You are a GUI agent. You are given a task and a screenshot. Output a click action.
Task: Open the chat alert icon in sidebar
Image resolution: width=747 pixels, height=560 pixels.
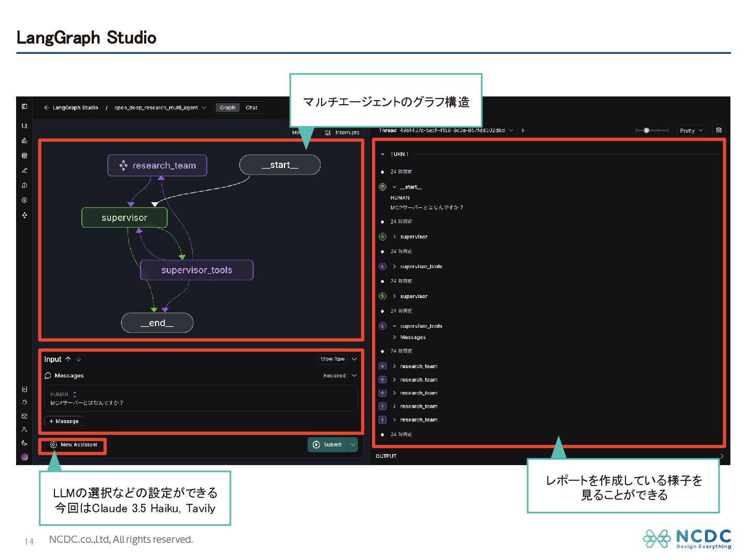24,185
